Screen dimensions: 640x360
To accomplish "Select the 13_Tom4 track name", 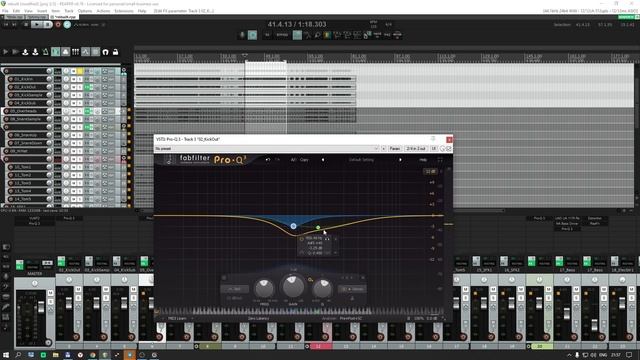I will 23,191.
